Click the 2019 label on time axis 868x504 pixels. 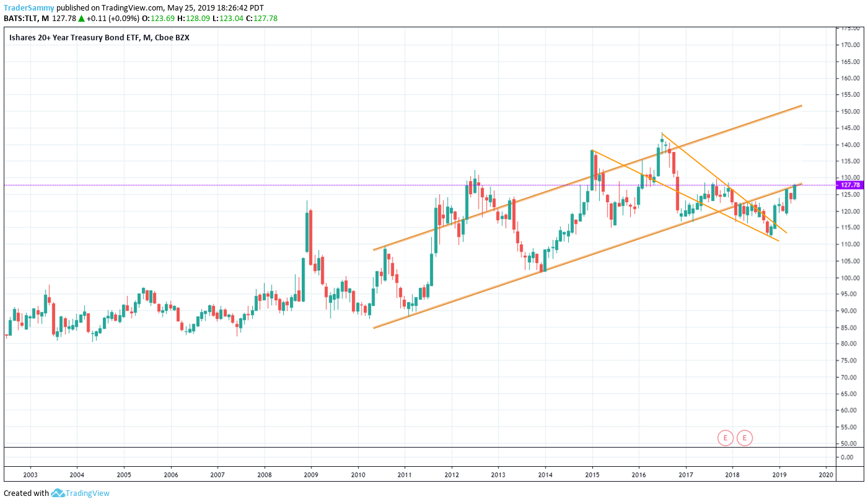click(x=779, y=475)
